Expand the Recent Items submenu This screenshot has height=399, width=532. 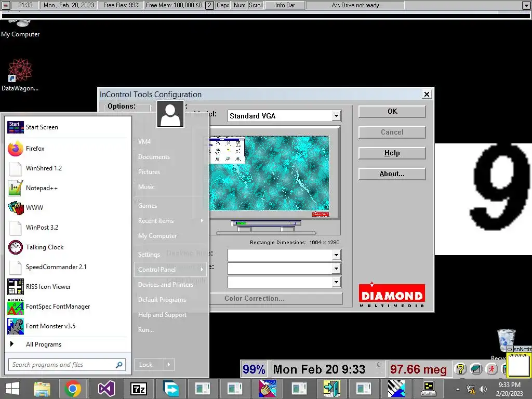pos(170,220)
